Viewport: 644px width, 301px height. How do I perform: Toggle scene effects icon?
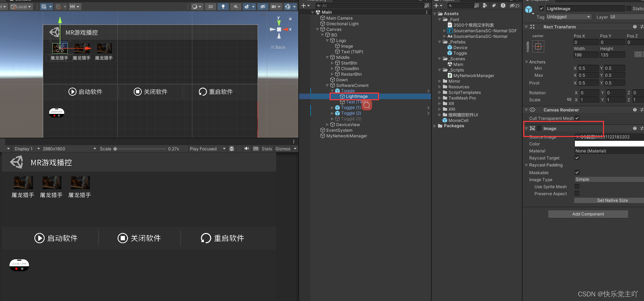(247, 7)
